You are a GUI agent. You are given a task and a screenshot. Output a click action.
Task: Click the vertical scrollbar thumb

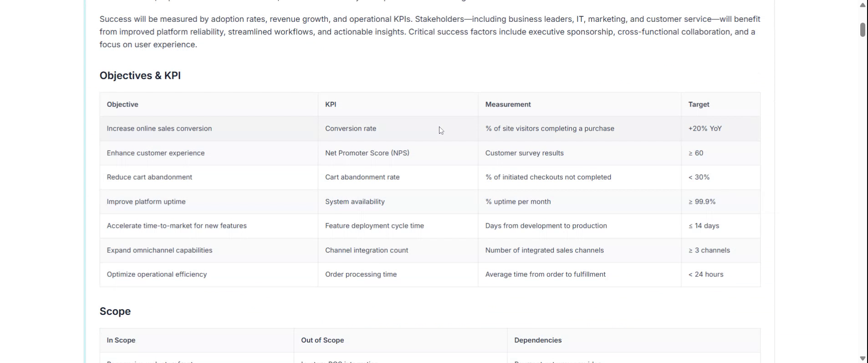point(862,30)
